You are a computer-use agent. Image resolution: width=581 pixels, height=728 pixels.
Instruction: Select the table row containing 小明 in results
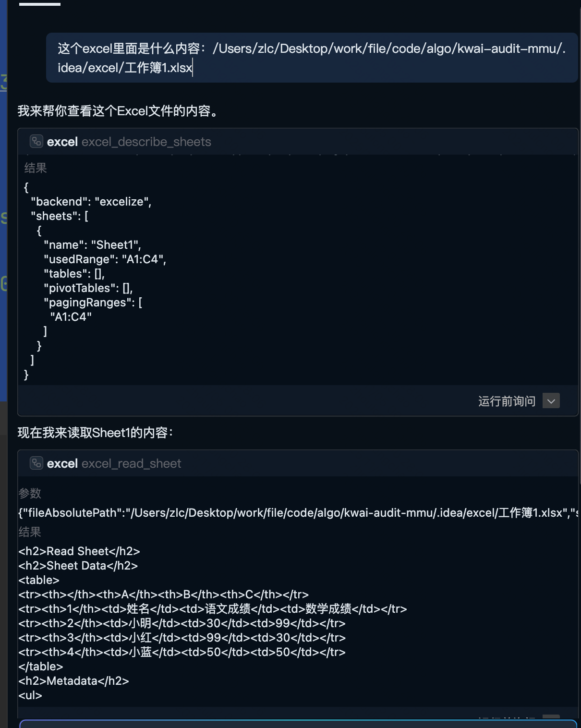pyautogui.click(x=182, y=623)
